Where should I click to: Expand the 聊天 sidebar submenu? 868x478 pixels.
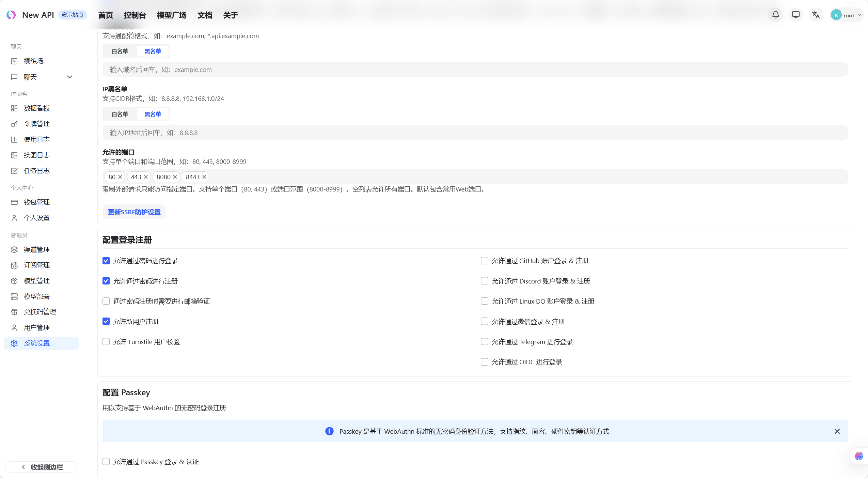pyautogui.click(x=70, y=77)
